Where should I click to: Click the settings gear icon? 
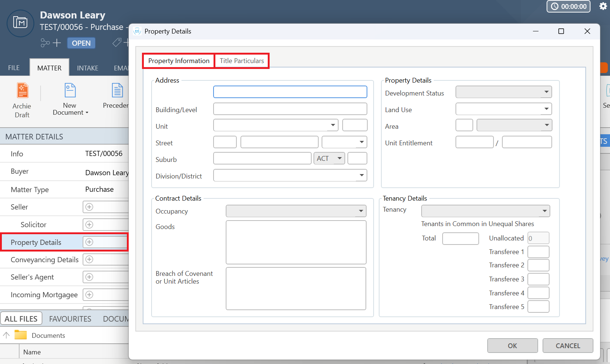point(603,6)
